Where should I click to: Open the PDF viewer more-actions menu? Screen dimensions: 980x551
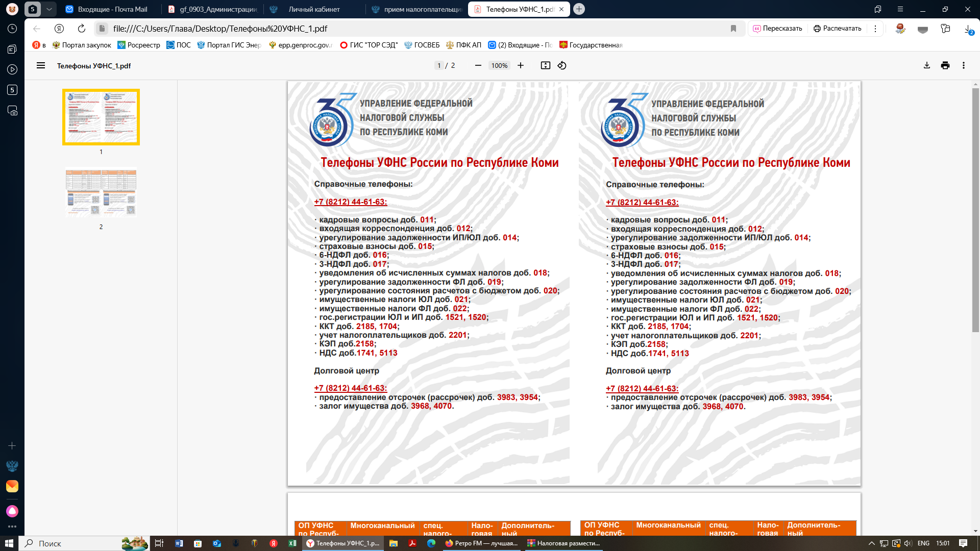tap(964, 65)
